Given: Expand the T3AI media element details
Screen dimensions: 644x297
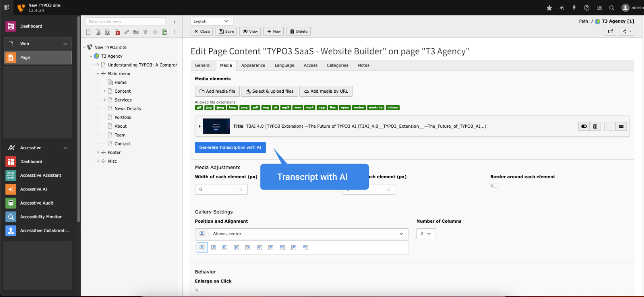Looking at the screenshot, I should click(200, 126).
